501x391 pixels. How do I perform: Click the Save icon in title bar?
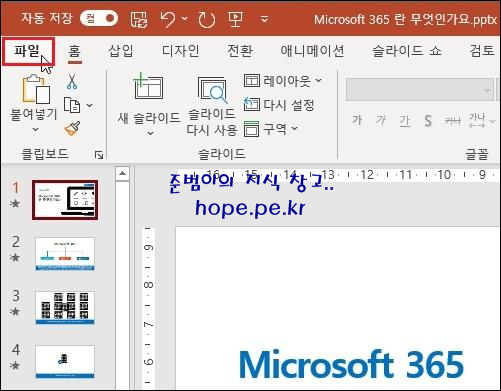139,19
